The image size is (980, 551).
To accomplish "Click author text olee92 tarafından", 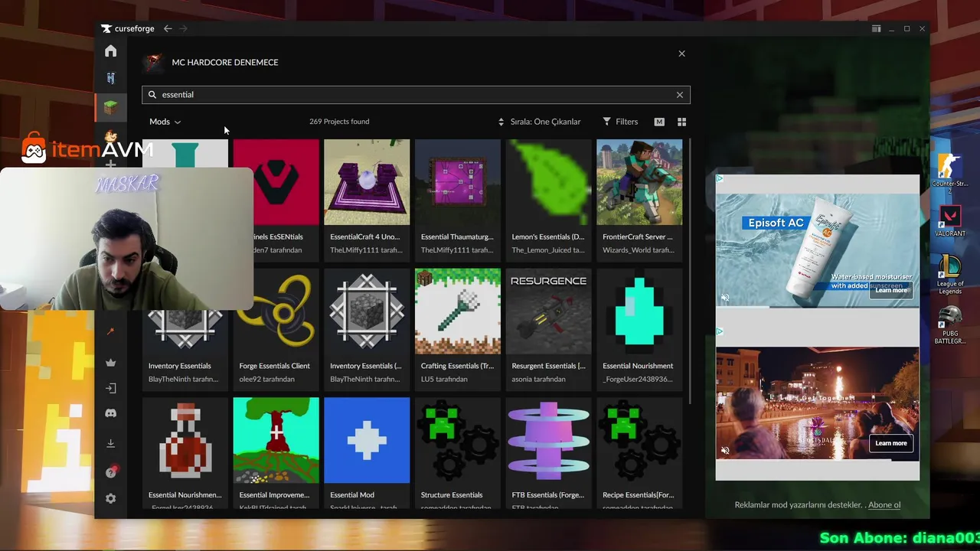I will pyautogui.click(x=266, y=380).
